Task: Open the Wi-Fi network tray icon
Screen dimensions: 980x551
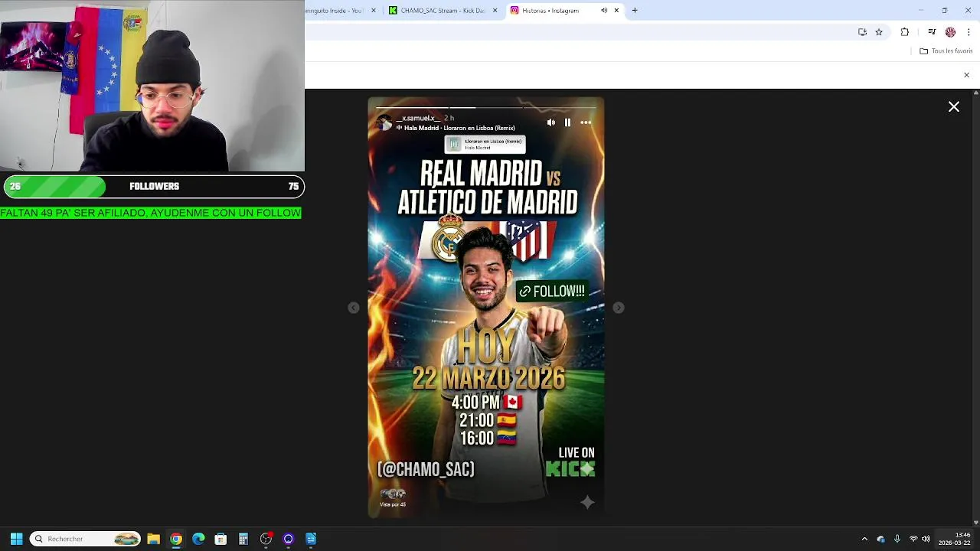Action: 913,539
